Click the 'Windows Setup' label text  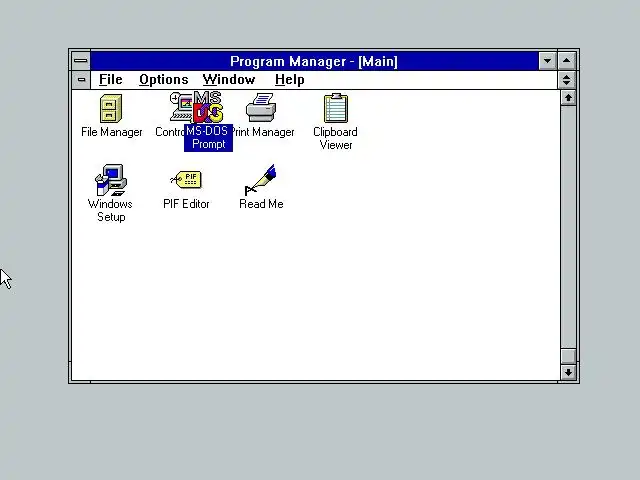tap(110, 210)
